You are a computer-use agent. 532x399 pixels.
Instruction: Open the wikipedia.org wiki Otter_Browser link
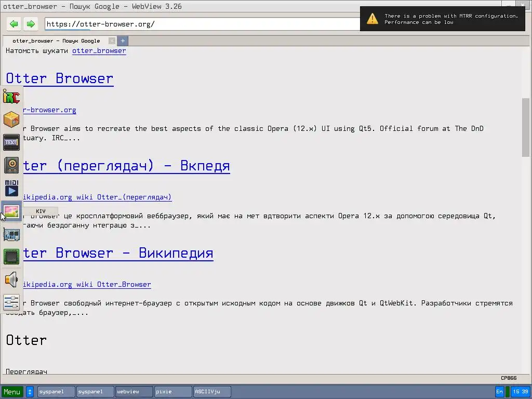[x=87, y=284]
